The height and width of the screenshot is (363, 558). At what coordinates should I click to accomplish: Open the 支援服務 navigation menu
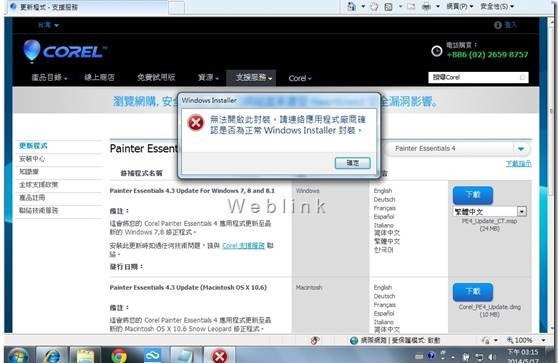click(x=251, y=77)
